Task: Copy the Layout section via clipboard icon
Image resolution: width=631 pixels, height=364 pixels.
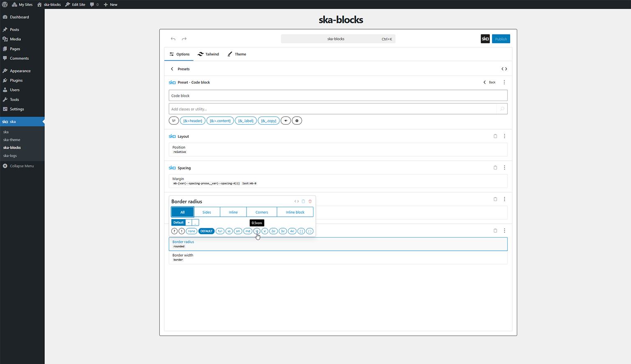Action: pyautogui.click(x=495, y=136)
